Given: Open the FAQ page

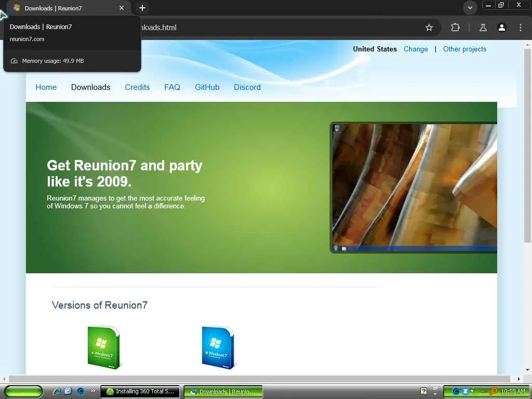Looking at the screenshot, I should 172,87.
